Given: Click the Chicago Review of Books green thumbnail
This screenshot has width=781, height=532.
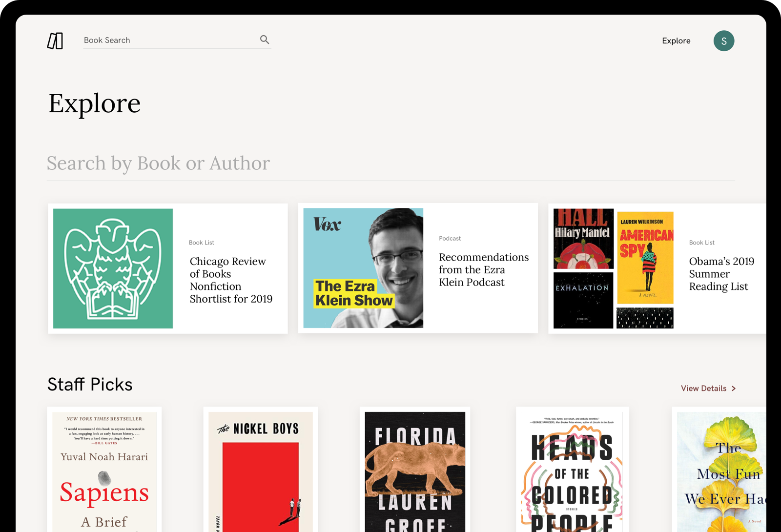Looking at the screenshot, I should click(113, 268).
